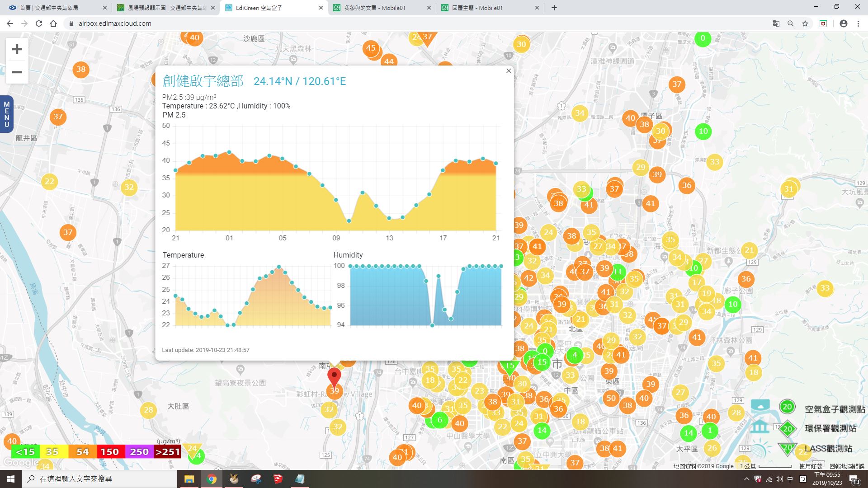Open the 使用條款 link
The width and height of the screenshot is (868, 488).
pos(811,466)
